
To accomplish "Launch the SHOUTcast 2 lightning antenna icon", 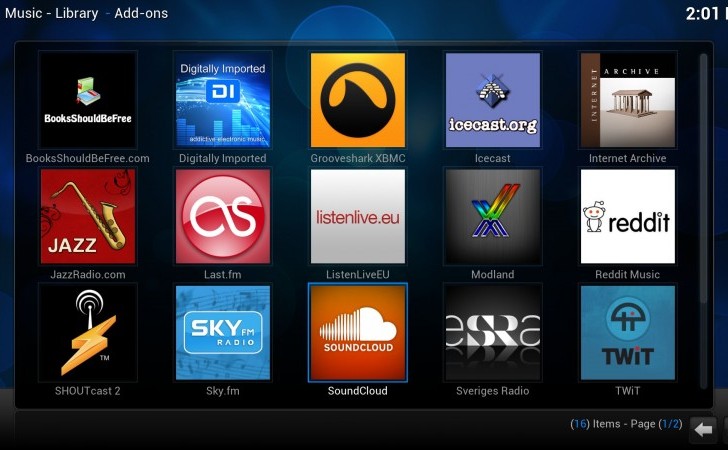I will click(88, 333).
